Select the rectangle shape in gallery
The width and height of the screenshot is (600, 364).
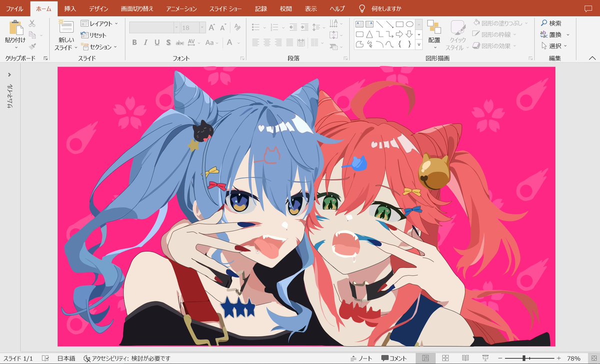coord(399,23)
